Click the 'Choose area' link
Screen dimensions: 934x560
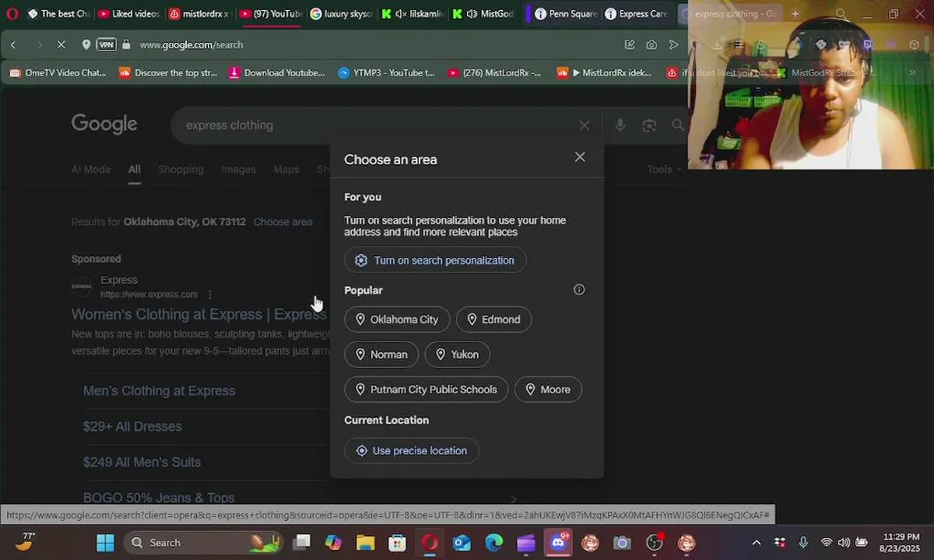283,222
